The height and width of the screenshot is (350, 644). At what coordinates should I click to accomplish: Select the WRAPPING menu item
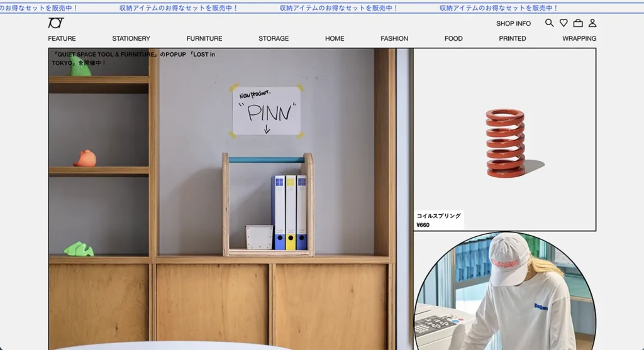point(579,38)
